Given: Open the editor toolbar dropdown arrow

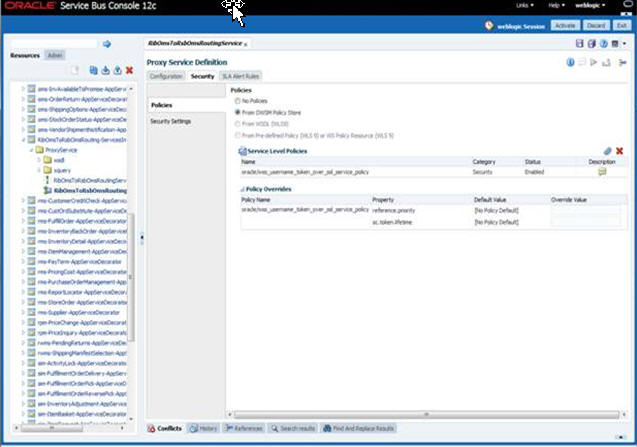Looking at the screenshot, I should [624, 43].
